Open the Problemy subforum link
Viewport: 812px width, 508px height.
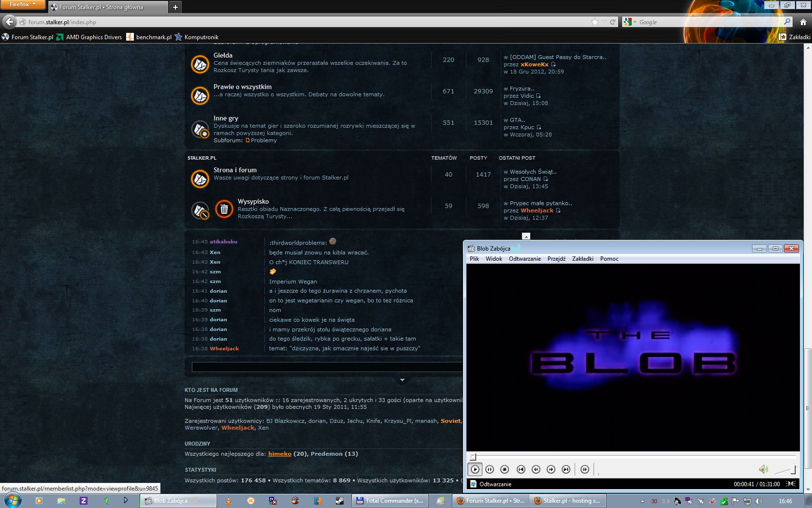[263, 140]
